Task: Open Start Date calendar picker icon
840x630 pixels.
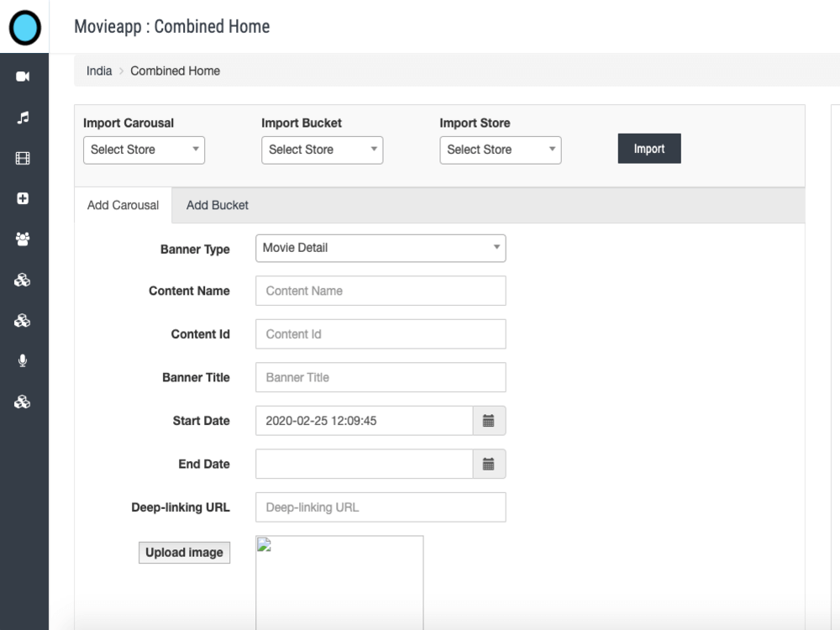Action: click(488, 421)
